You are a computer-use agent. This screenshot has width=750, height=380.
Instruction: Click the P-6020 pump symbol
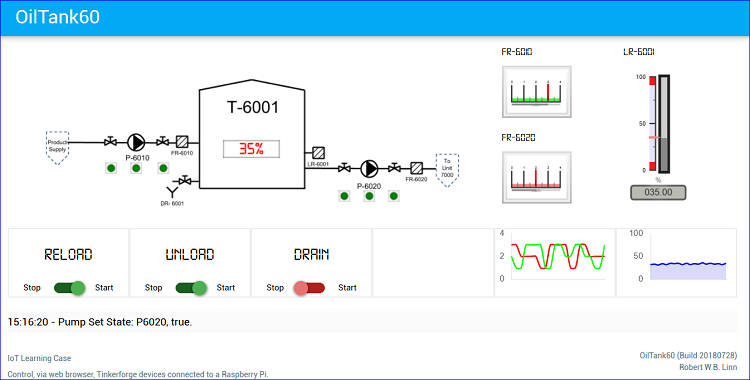coord(369,168)
